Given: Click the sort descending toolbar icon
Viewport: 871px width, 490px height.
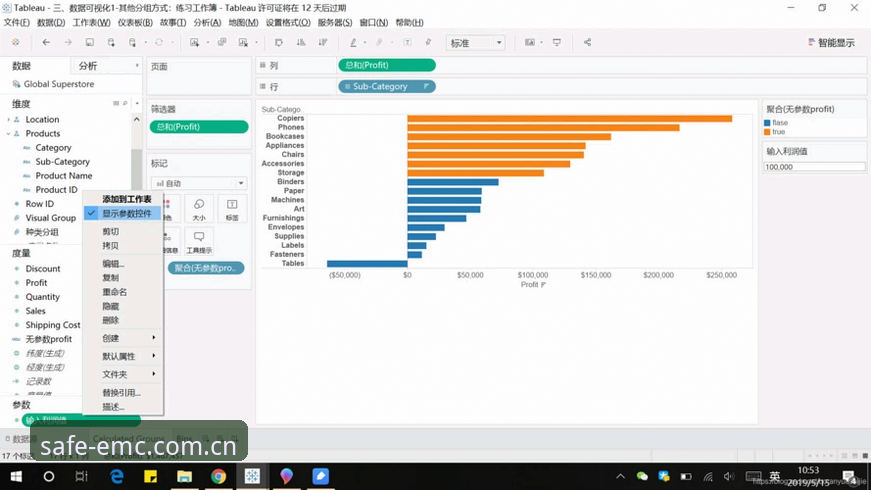Looking at the screenshot, I should coord(322,42).
